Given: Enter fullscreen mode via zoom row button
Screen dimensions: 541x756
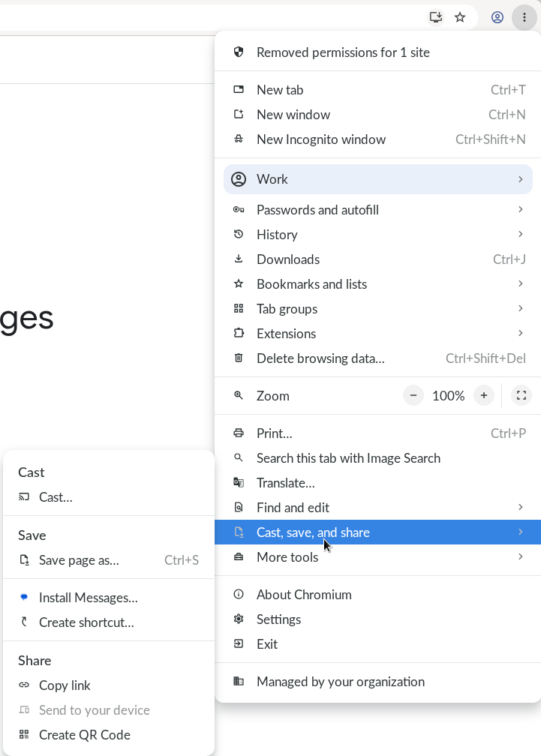Looking at the screenshot, I should point(521,396).
